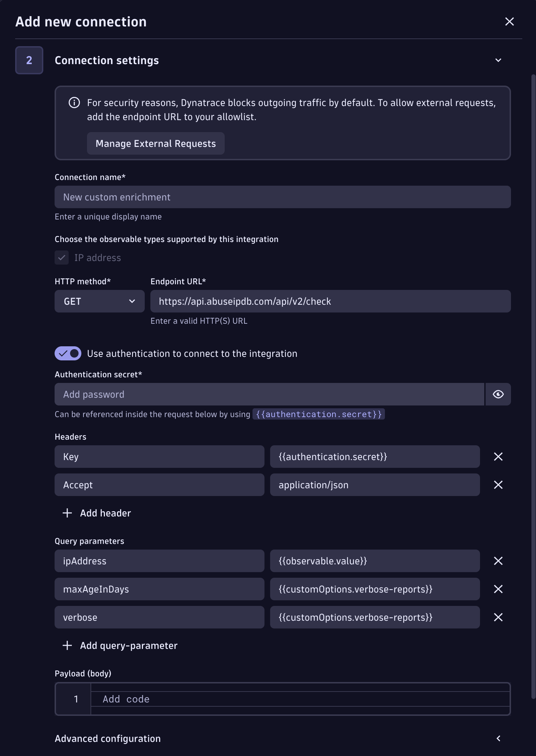
Task: Edit the maxAgeInDays parameter name field
Action: coord(160,589)
